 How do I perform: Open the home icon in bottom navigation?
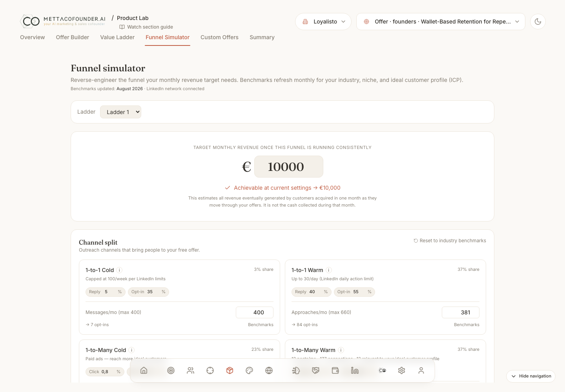(x=144, y=370)
